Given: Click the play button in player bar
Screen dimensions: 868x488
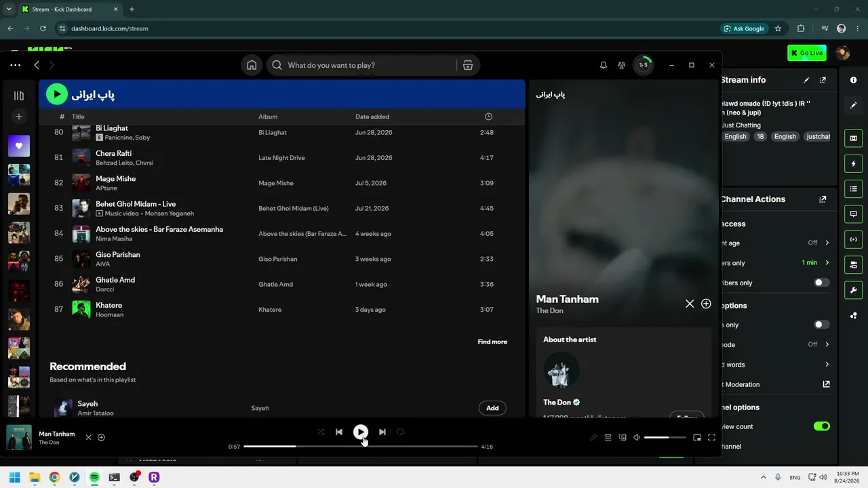Looking at the screenshot, I should (x=361, y=432).
